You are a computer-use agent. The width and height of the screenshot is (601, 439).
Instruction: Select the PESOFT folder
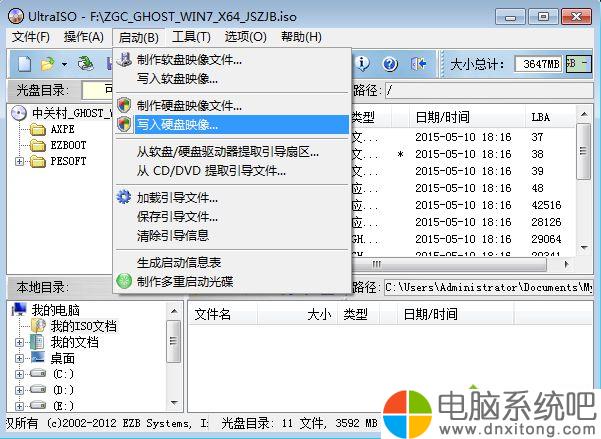click(58, 161)
